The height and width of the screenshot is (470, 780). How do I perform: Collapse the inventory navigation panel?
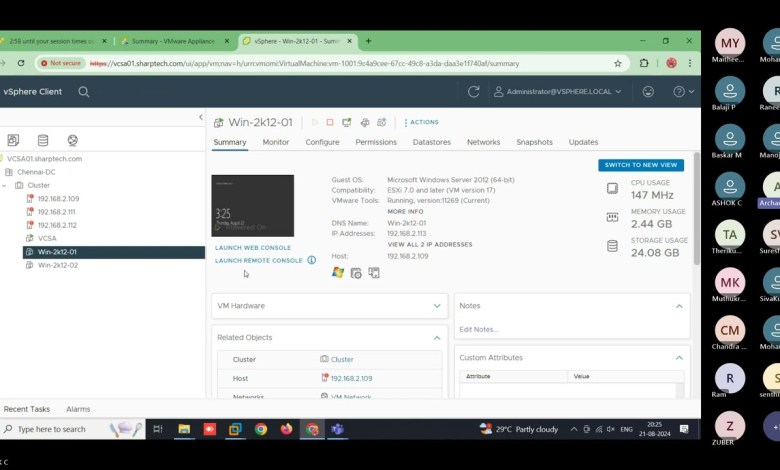click(201, 117)
